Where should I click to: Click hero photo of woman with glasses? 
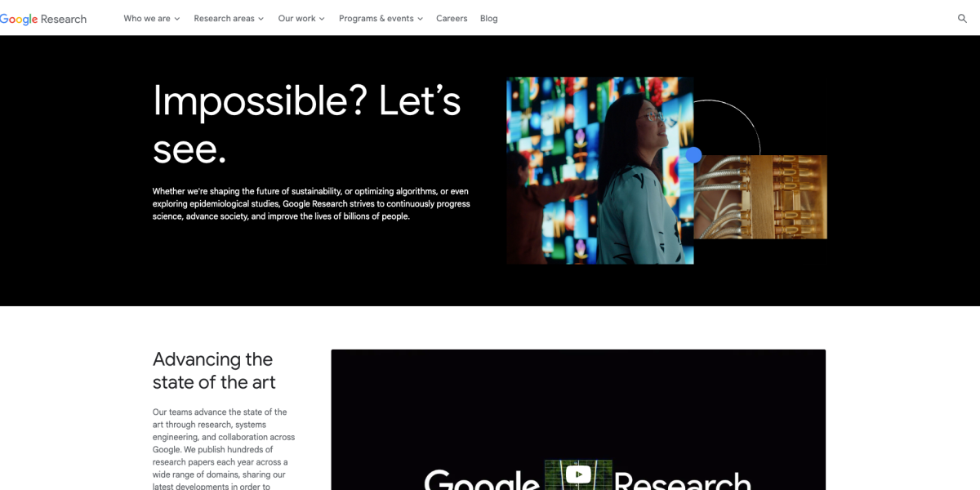point(599,170)
